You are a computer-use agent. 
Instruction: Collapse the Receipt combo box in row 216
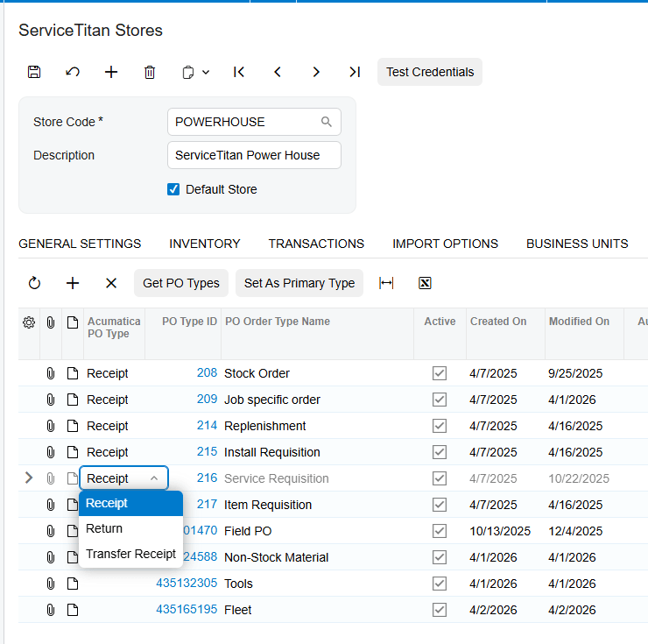tap(154, 478)
